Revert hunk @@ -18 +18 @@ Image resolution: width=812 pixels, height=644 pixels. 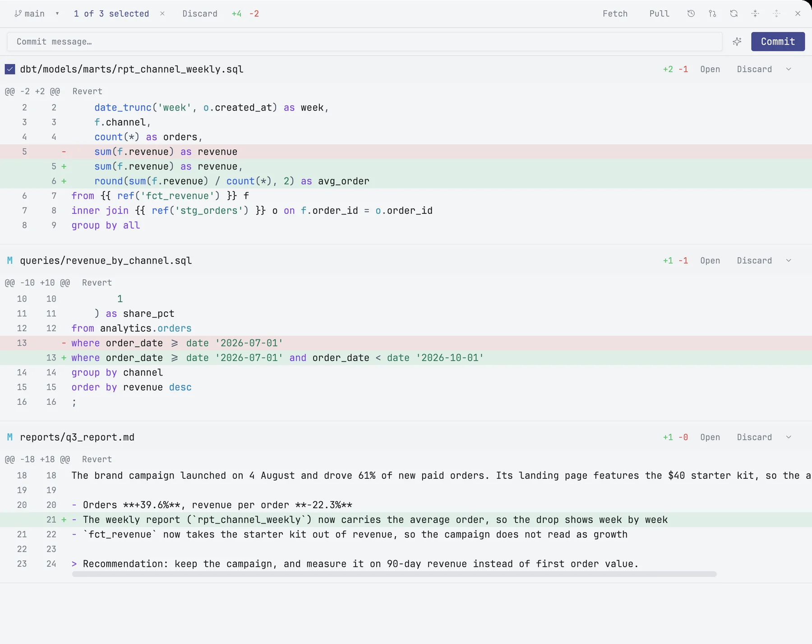point(97,459)
